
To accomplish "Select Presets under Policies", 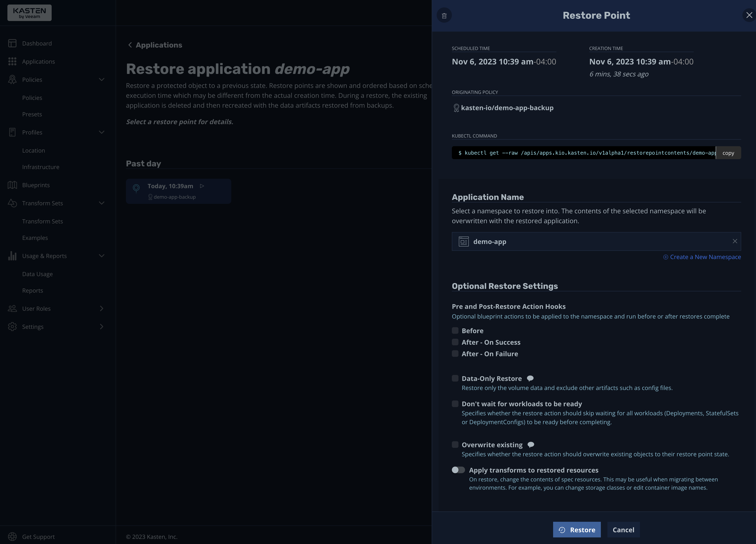I will point(32,114).
